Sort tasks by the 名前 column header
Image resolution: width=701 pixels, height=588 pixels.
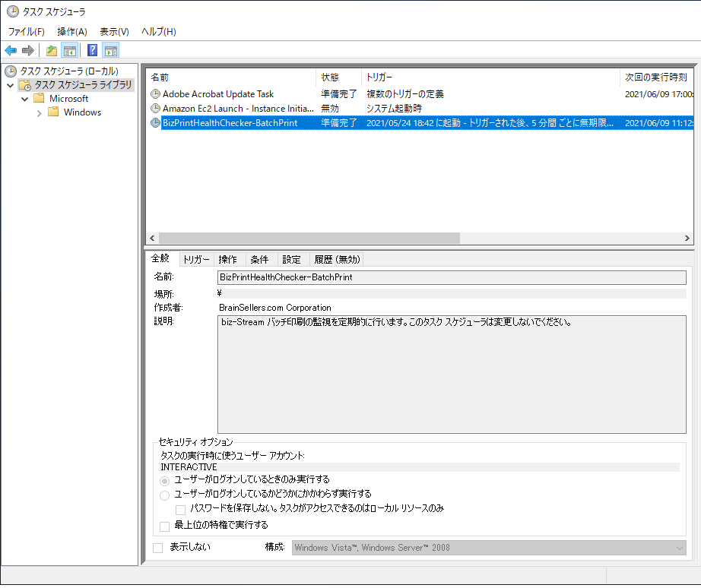point(228,77)
